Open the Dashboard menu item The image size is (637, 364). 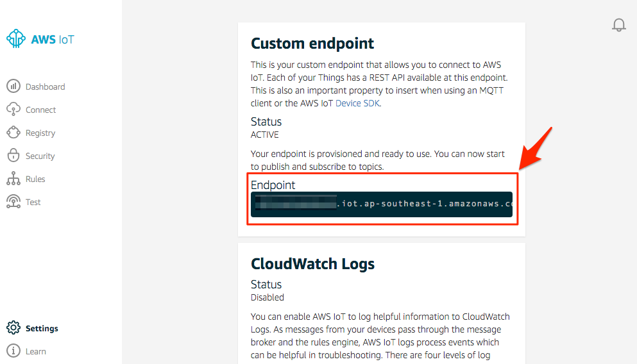coord(45,87)
